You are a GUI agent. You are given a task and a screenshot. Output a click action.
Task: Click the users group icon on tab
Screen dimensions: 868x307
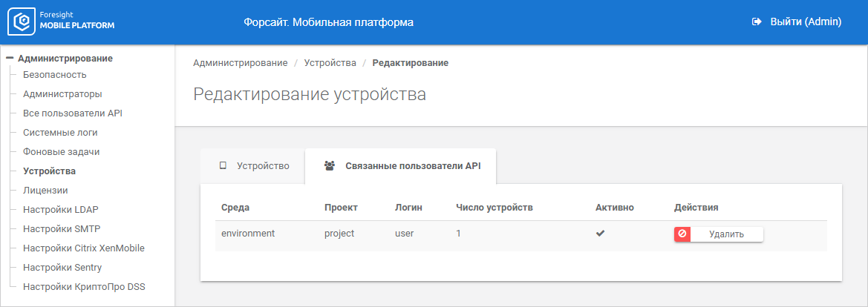[330, 166]
